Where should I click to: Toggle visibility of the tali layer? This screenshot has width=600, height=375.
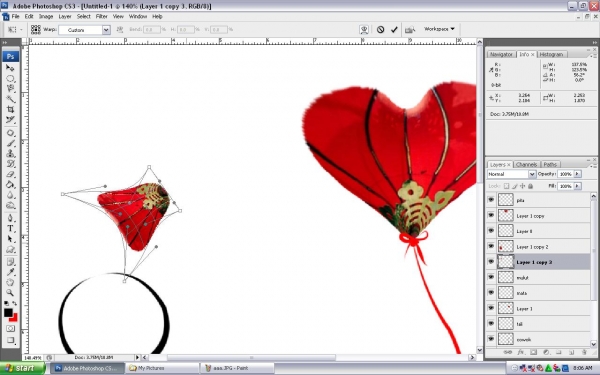pos(491,323)
